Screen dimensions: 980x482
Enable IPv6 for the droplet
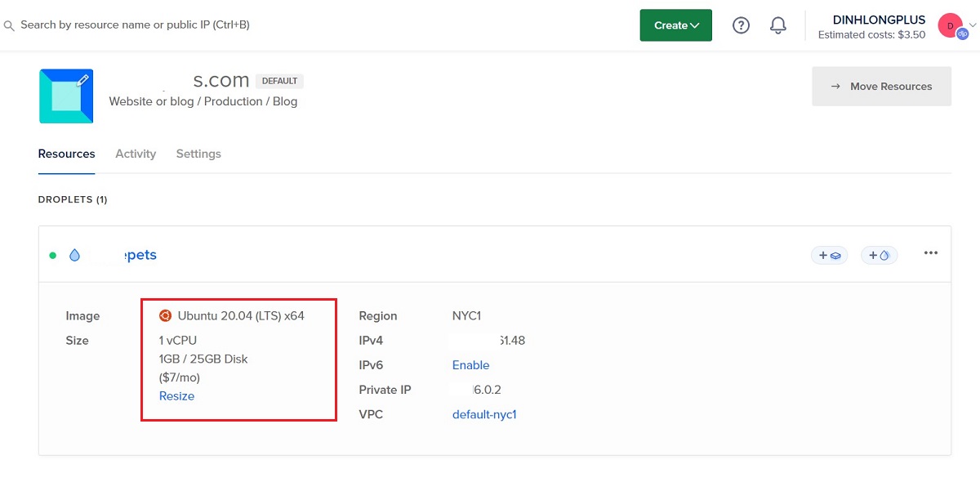pos(470,365)
